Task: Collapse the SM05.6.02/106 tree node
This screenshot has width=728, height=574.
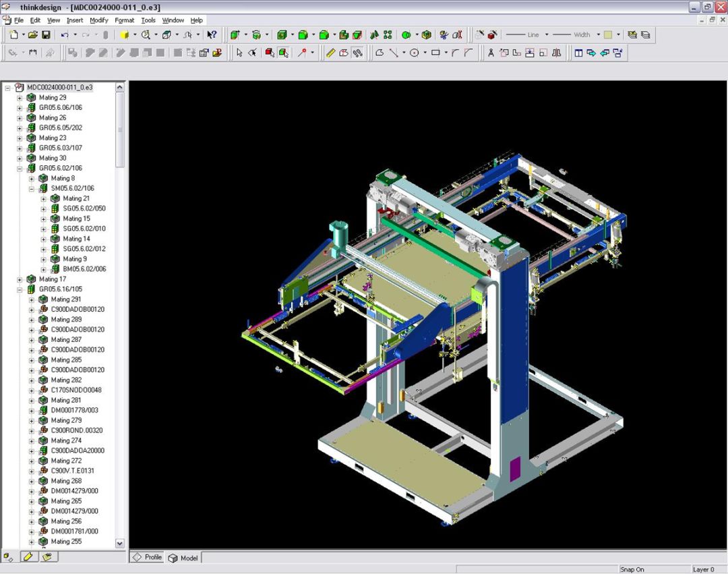Action: (x=32, y=189)
